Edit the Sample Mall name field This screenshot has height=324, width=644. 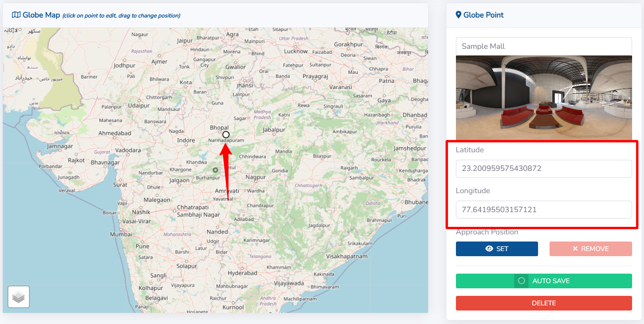tap(544, 46)
